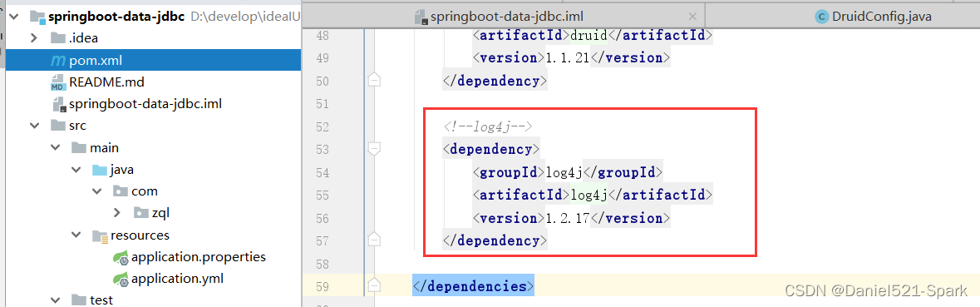Expand the zql package

coord(117,213)
